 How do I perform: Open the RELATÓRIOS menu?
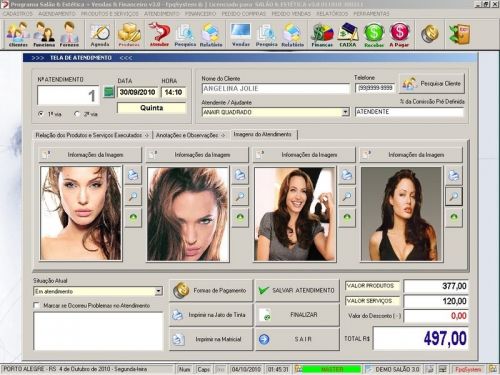(332, 14)
